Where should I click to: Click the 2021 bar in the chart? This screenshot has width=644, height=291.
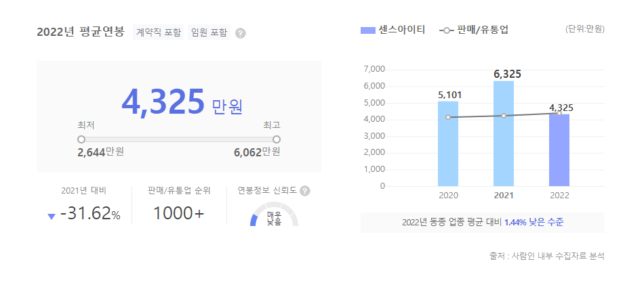click(504, 133)
